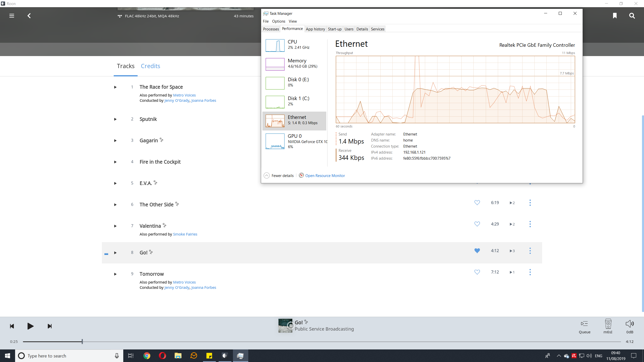Click the playback progress seek bar

tap(322, 341)
